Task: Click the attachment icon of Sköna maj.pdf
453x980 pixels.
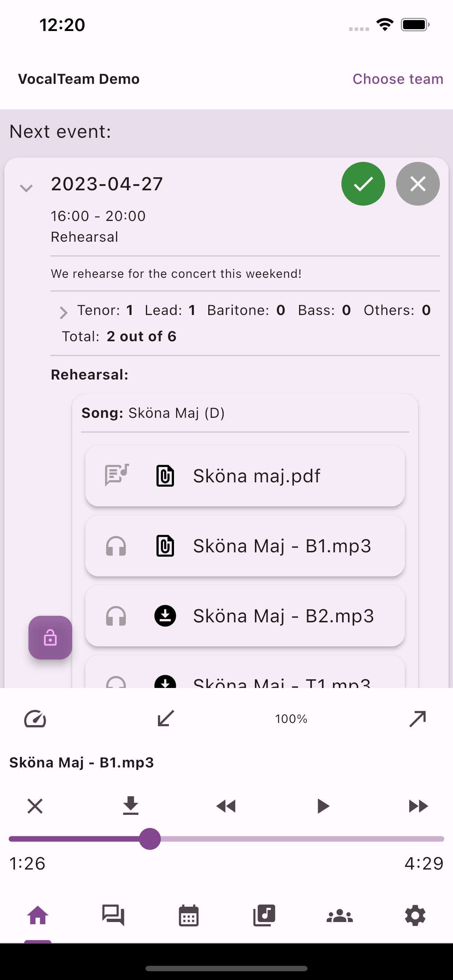Action: pyautogui.click(x=165, y=475)
